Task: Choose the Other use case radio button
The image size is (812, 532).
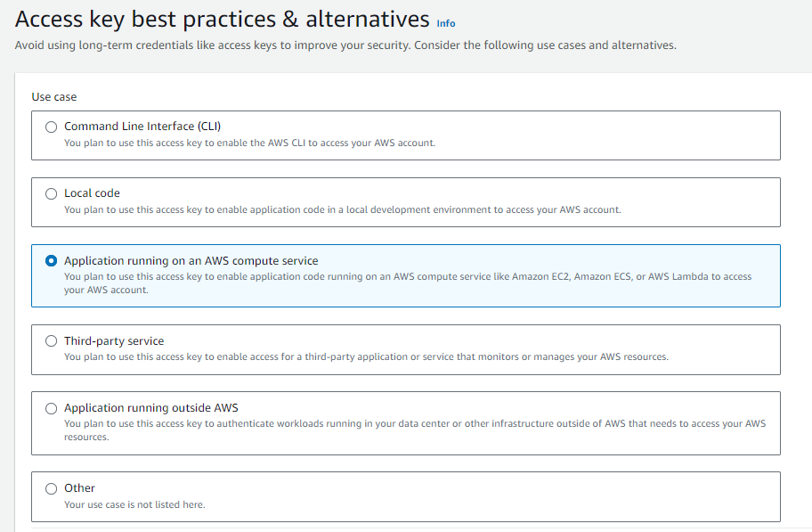Action: 51,488
